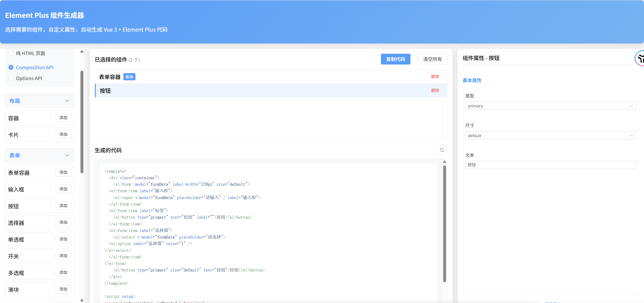Open the floating assistant icon at top right

[639, 58]
